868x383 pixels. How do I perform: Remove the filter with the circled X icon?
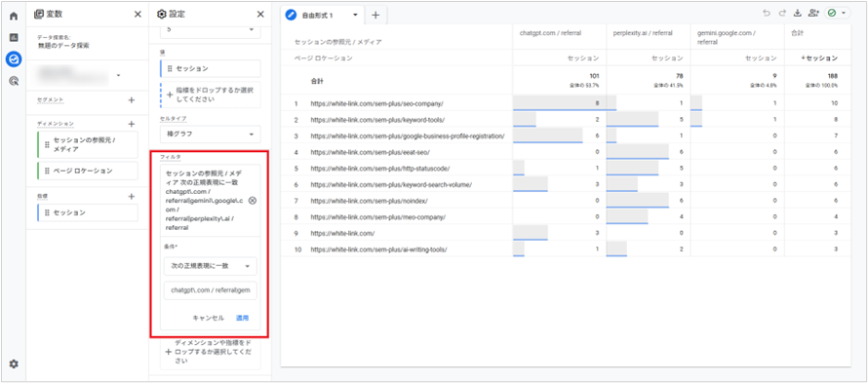point(253,201)
